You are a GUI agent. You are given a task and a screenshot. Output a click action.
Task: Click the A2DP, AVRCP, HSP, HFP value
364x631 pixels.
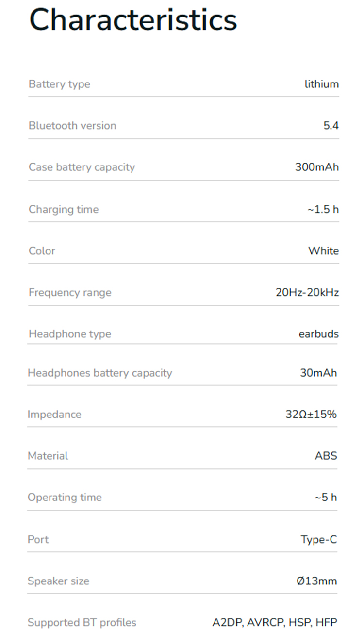coord(275,622)
